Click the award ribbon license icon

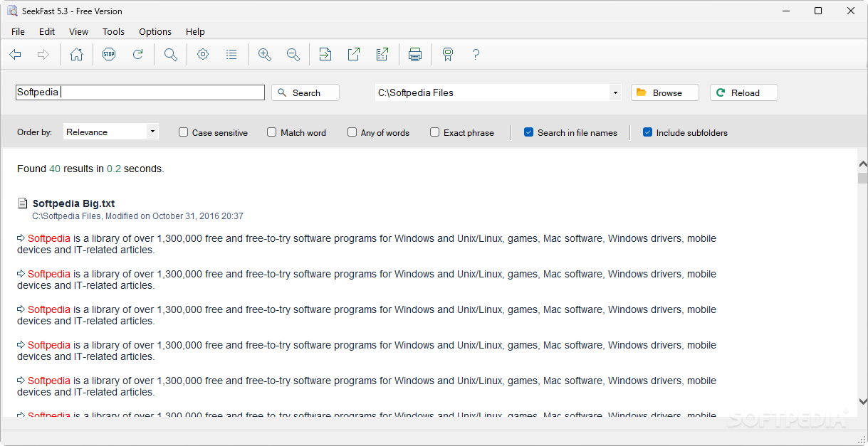coord(448,55)
